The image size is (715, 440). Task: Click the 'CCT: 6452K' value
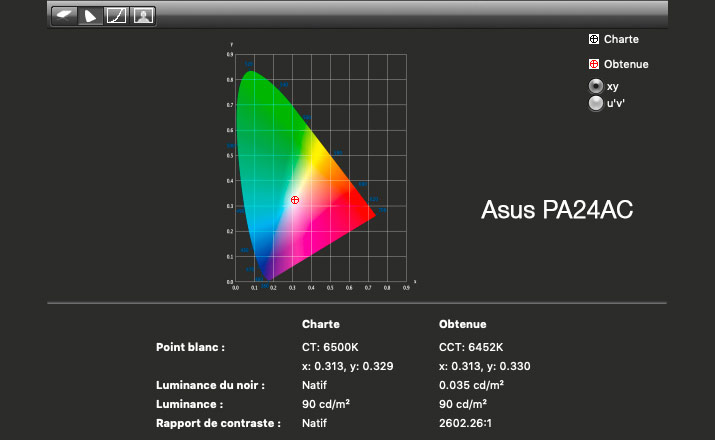[x=471, y=347]
